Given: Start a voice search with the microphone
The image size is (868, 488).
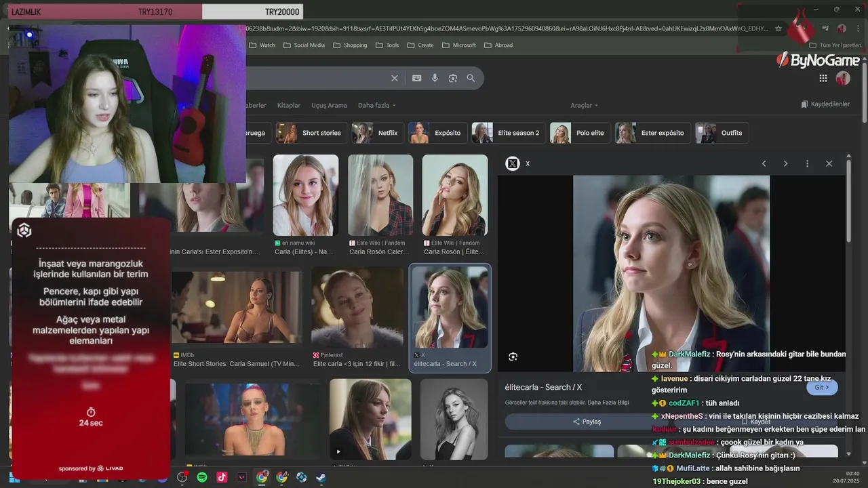Looking at the screenshot, I should (x=435, y=78).
